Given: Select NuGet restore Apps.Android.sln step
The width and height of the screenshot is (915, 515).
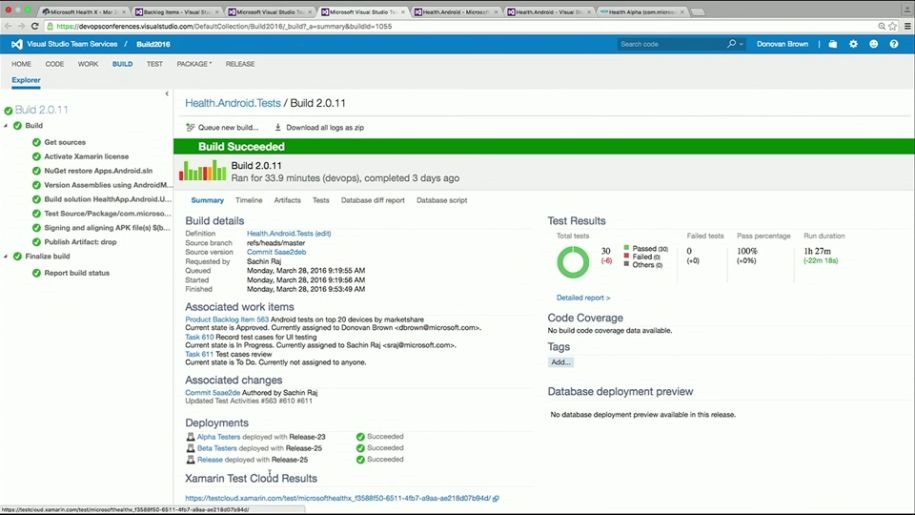Looking at the screenshot, I should pyautogui.click(x=98, y=171).
